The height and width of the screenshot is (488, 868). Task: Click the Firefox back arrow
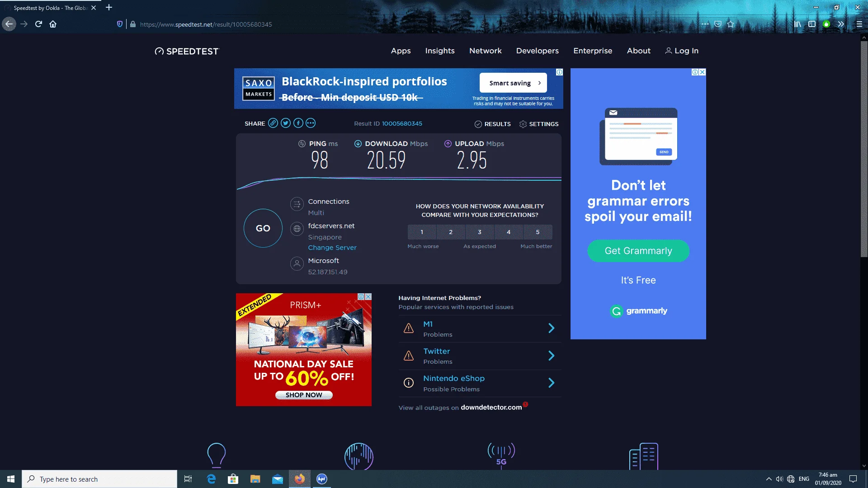click(x=9, y=24)
